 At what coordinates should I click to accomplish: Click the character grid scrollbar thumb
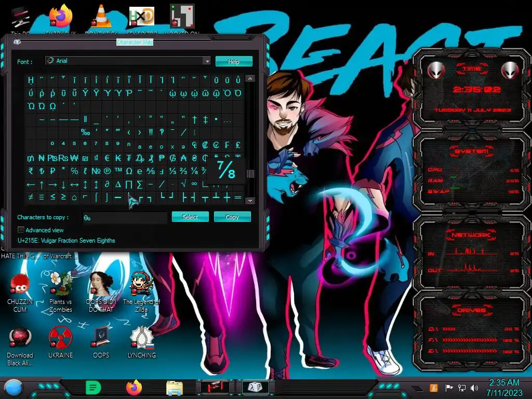tap(250, 174)
